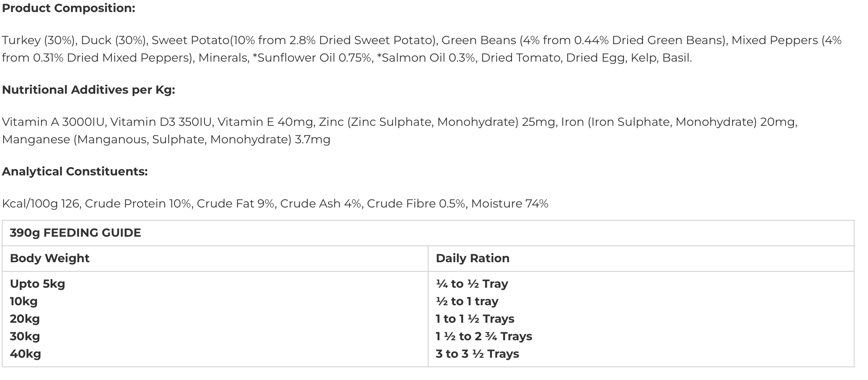Click the 10kg body weight entry
Viewport: 868px width, 380px height.
(x=24, y=301)
